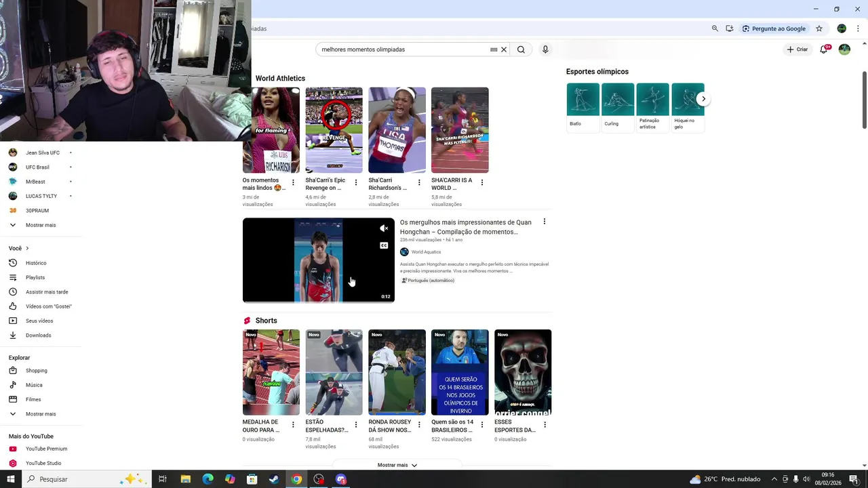
Task: Open Quan Hongchan video title
Action: (x=465, y=227)
